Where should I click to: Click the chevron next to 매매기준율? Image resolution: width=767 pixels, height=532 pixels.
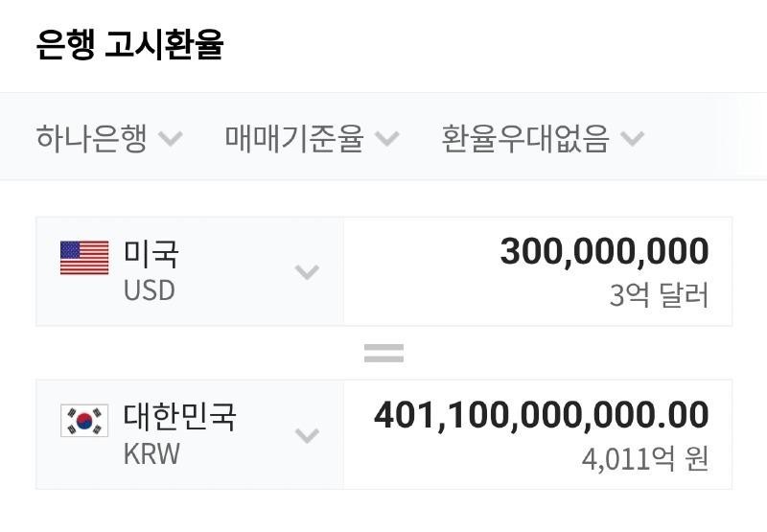(386, 139)
